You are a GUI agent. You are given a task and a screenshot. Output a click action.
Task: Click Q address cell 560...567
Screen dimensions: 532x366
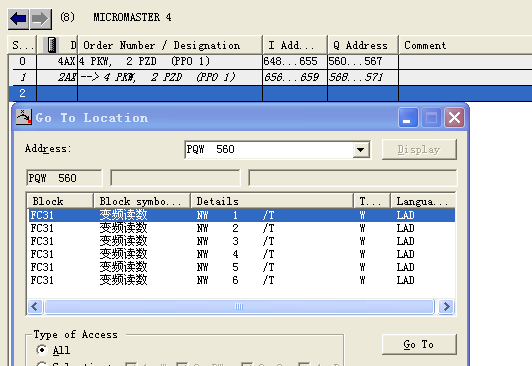(x=363, y=61)
